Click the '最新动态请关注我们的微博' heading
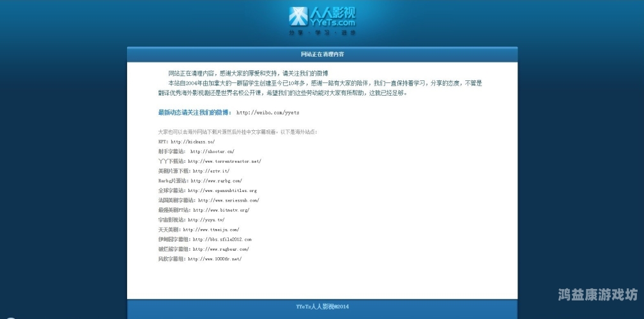Image resolution: width=644 pixels, height=319 pixels. (x=195, y=113)
